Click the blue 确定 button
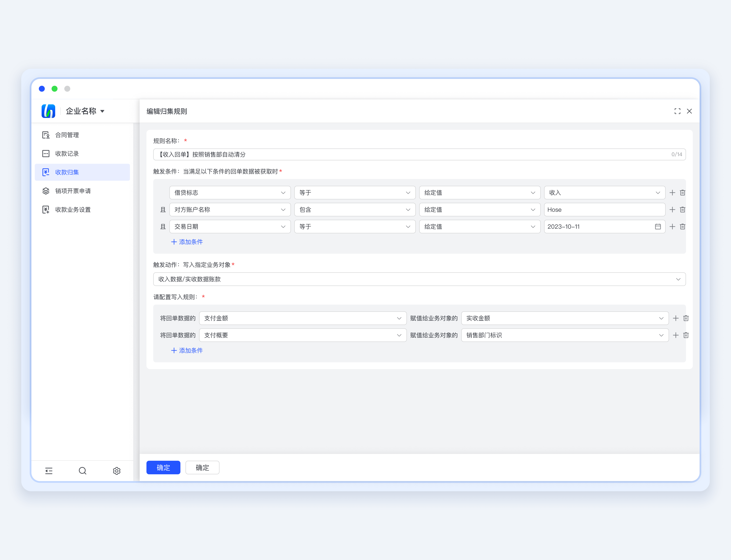Image resolution: width=731 pixels, height=560 pixels. click(163, 468)
